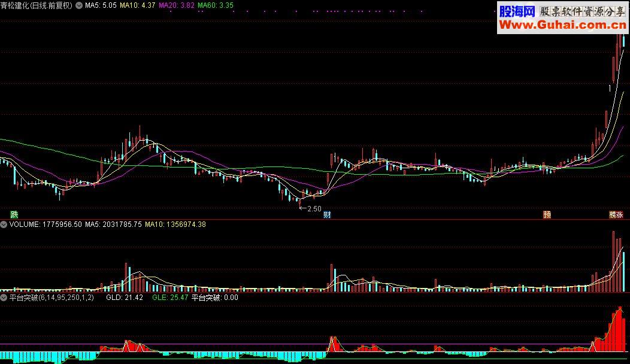Select the GLE: 25.47 value
The image size is (630, 364).
tap(170, 298)
